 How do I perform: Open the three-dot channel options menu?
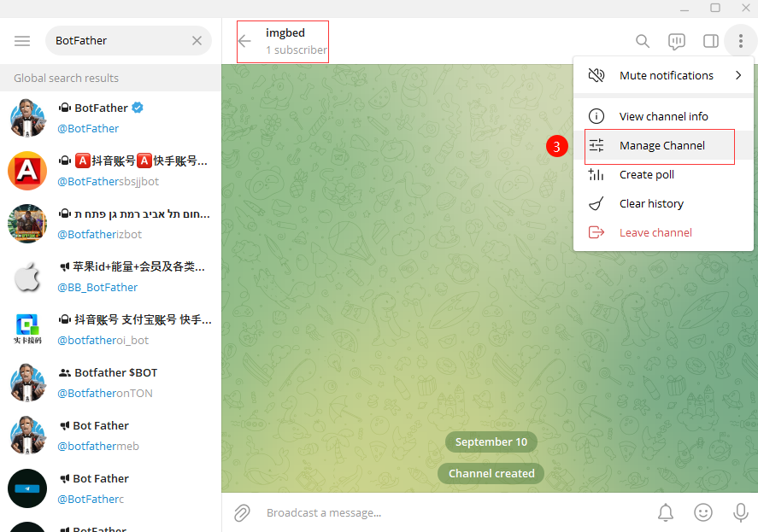point(740,40)
